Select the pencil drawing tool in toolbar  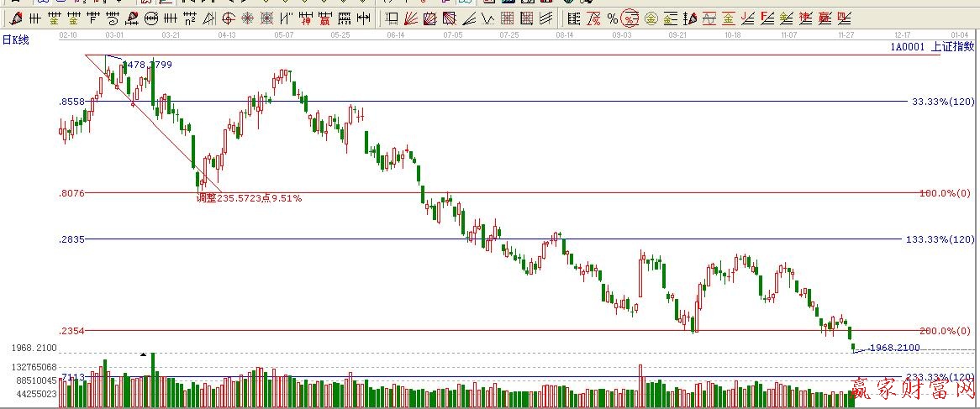[x=15, y=18]
